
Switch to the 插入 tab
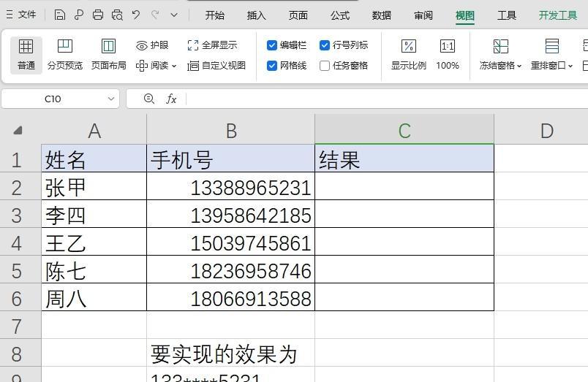coord(257,15)
